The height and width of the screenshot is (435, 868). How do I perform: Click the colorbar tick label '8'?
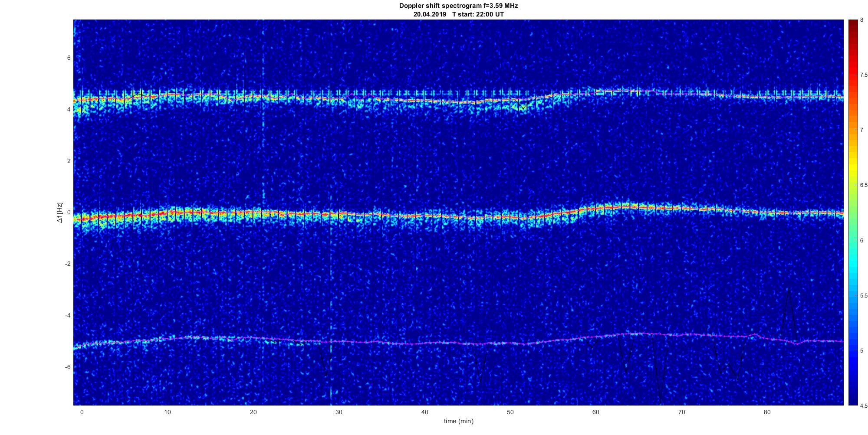861,20
